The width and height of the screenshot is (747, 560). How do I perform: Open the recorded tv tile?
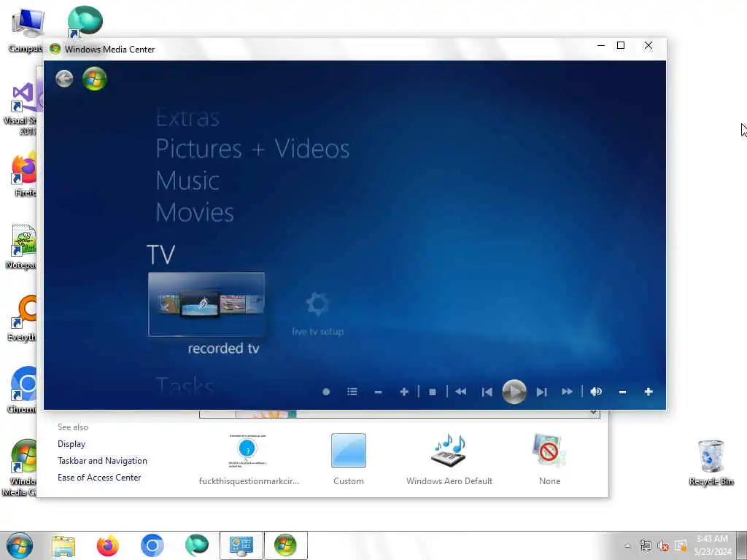click(x=206, y=305)
